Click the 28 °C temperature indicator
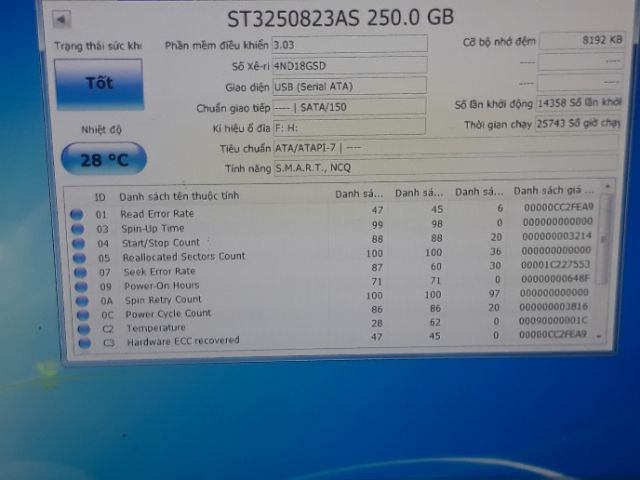 (x=104, y=159)
